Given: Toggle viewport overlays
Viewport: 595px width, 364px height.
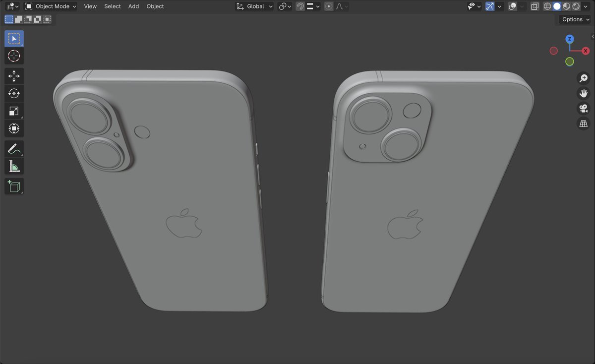Looking at the screenshot, I should point(513,6).
